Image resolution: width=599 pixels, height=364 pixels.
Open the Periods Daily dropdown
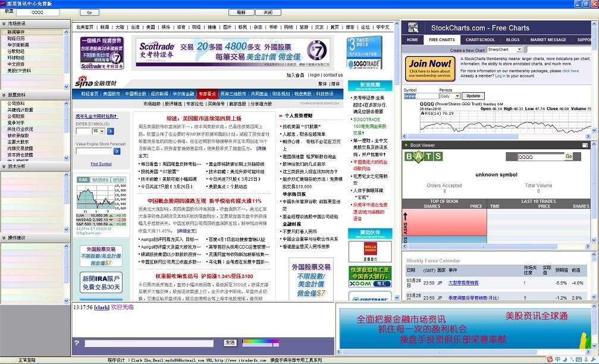(457, 96)
